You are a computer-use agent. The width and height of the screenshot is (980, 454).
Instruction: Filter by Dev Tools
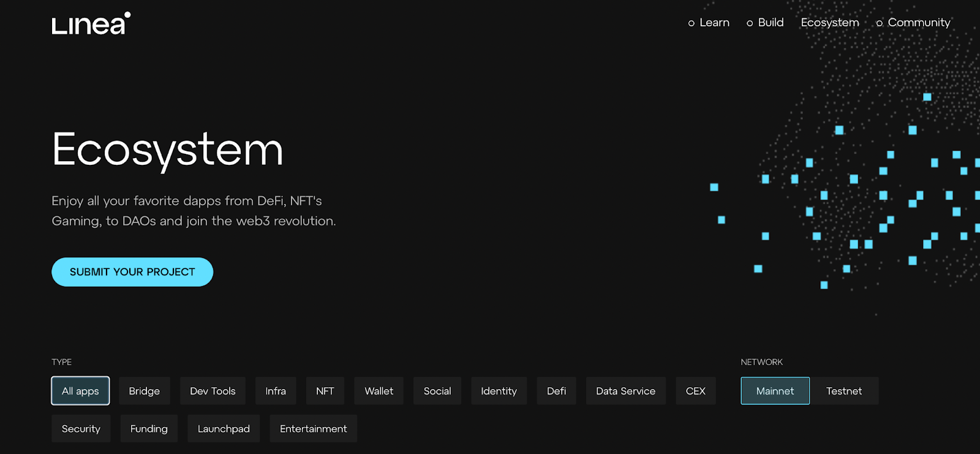(213, 391)
